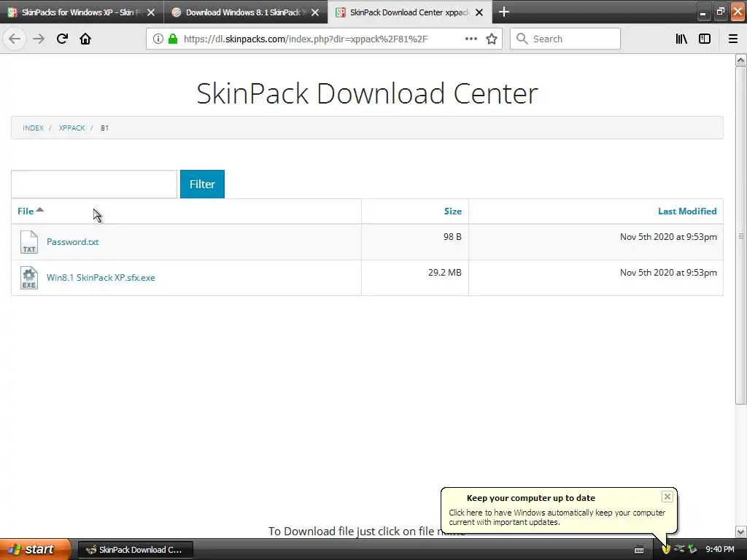
Task: Click the browser forward arrow
Action: click(39, 39)
